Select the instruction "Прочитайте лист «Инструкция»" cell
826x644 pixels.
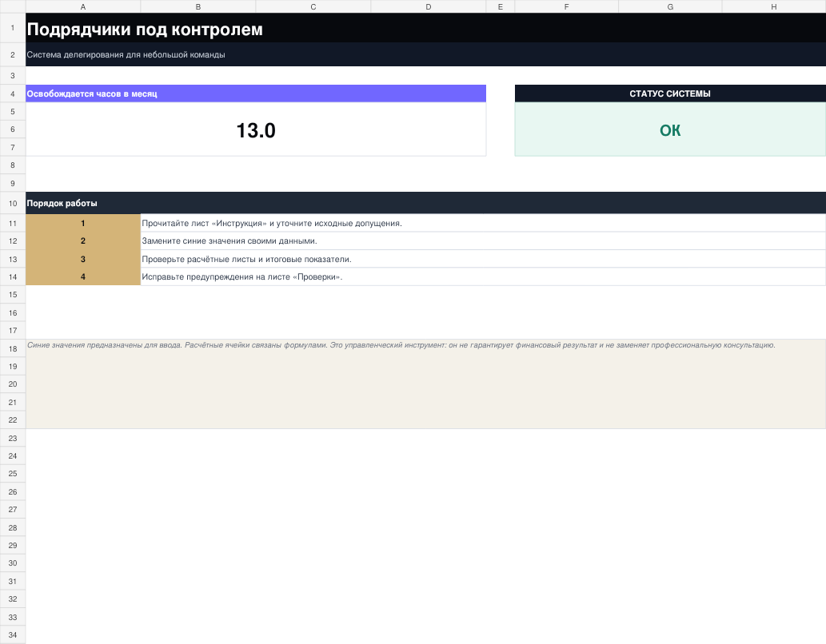(483, 223)
